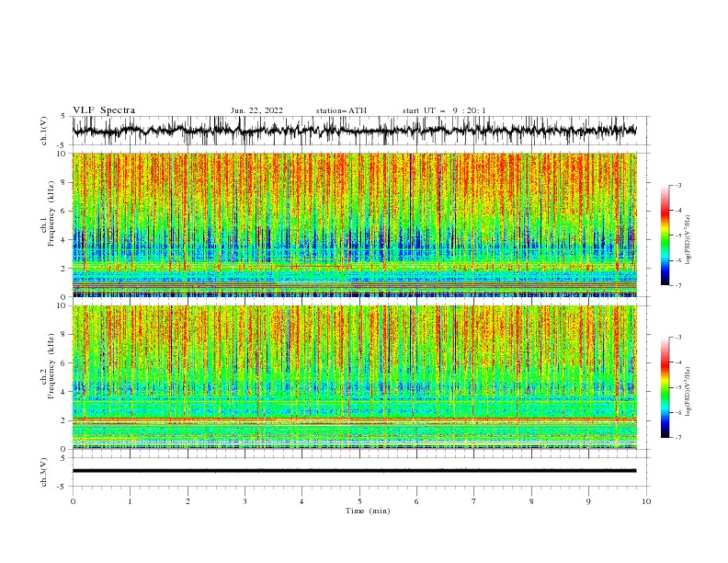Click the time axis tick label '10'
The width and height of the screenshot is (728, 563).
(x=646, y=501)
